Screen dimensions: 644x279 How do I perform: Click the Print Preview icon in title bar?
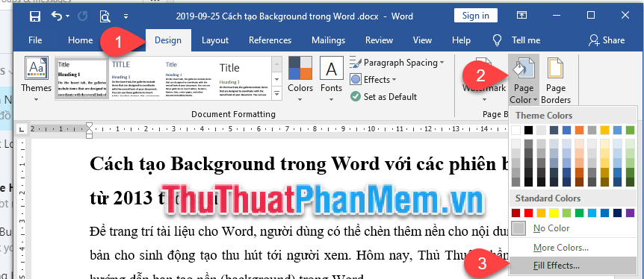pyautogui.click(x=105, y=16)
